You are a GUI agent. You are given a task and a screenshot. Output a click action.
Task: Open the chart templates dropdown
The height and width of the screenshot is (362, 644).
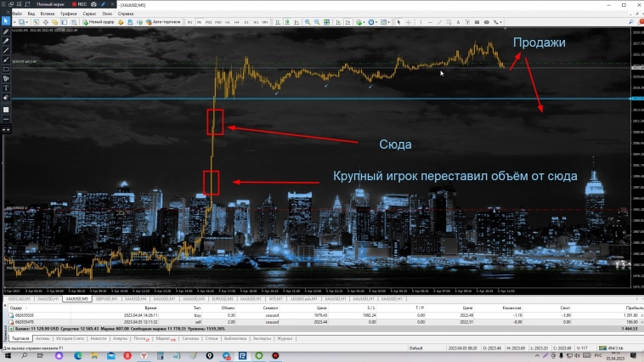(x=385, y=22)
